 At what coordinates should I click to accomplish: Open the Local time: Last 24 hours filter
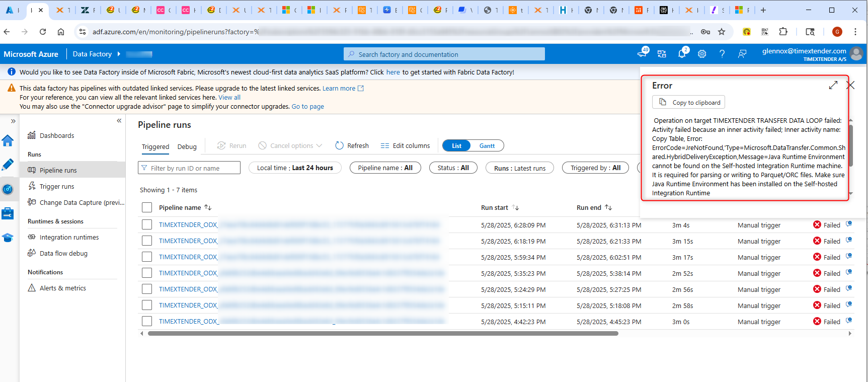295,168
